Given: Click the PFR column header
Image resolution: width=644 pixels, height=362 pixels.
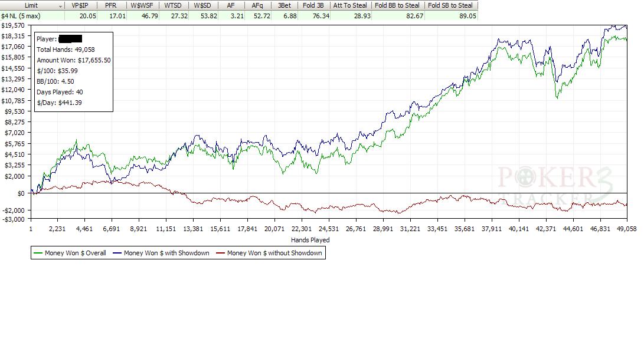Looking at the screenshot, I should [x=110, y=5].
